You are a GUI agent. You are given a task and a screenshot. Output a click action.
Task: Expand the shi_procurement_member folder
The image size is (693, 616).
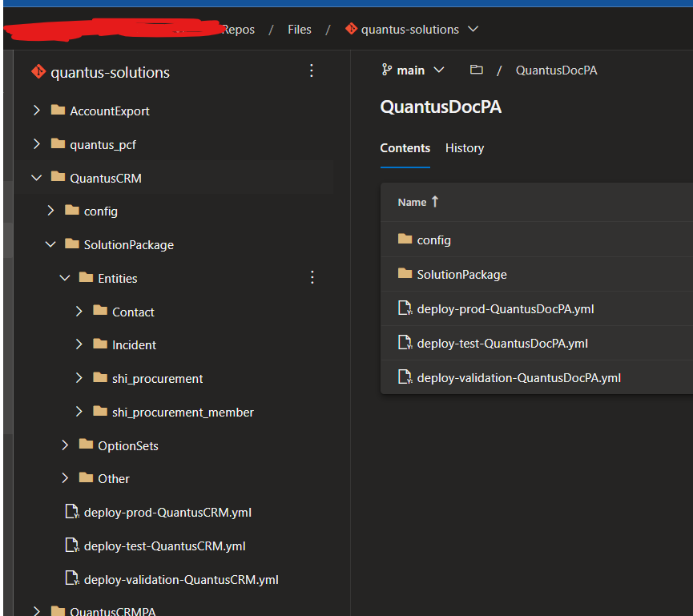click(x=78, y=411)
